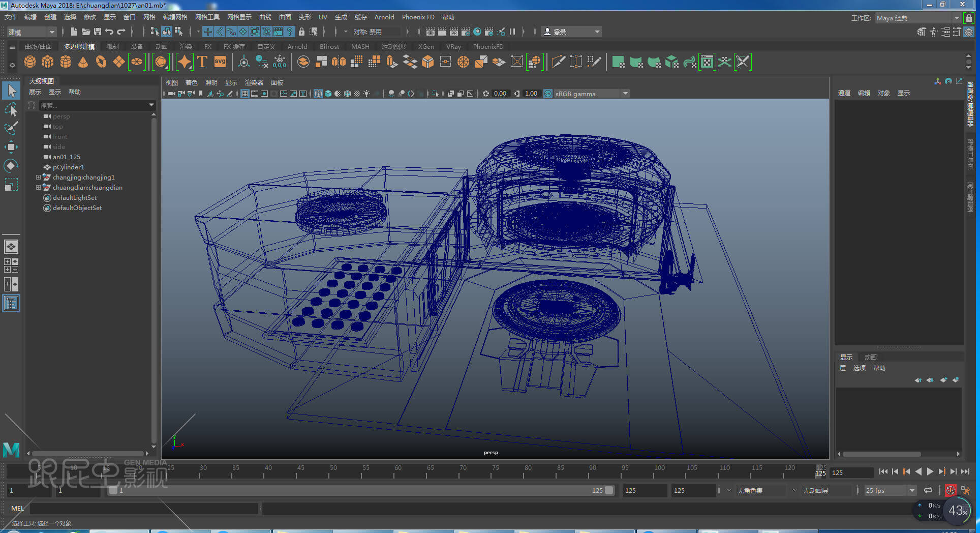Toggle playback loop mode
980x533 pixels.
(928, 490)
